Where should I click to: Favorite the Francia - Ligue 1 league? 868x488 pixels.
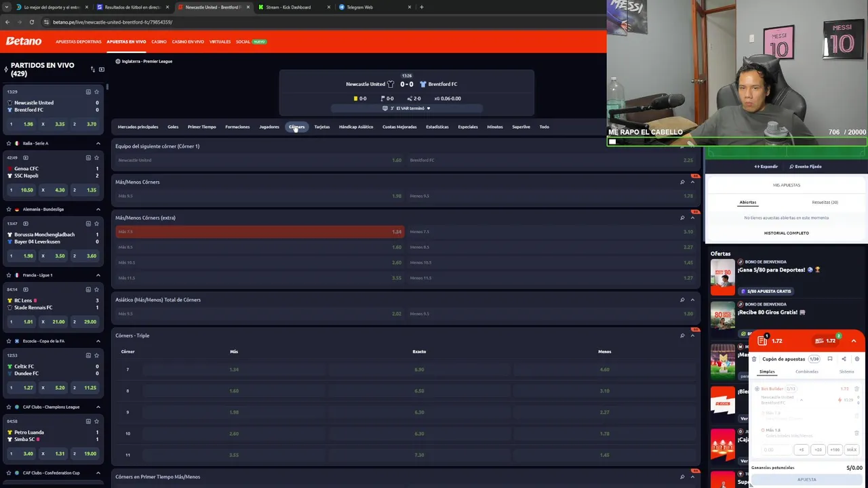(x=9, y=274)
